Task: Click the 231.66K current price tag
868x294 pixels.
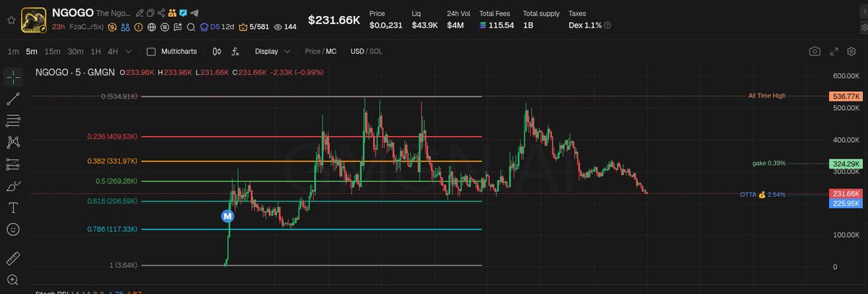Action: (x=846, y=194)
